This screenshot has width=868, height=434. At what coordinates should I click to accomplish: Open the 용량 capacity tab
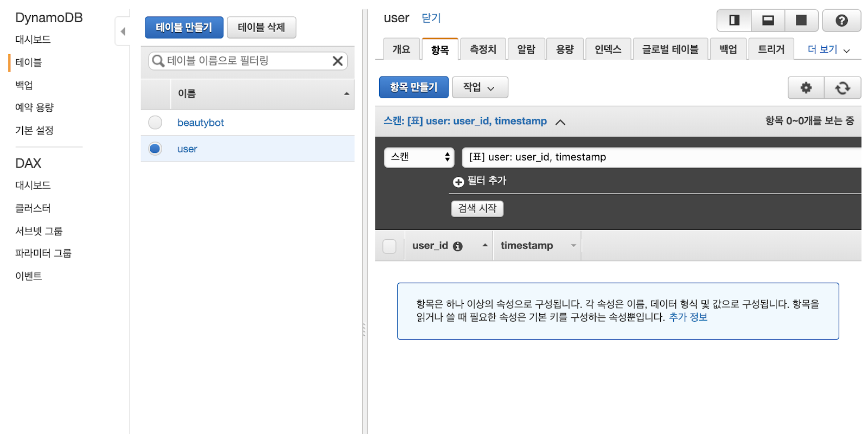(565, 49)
